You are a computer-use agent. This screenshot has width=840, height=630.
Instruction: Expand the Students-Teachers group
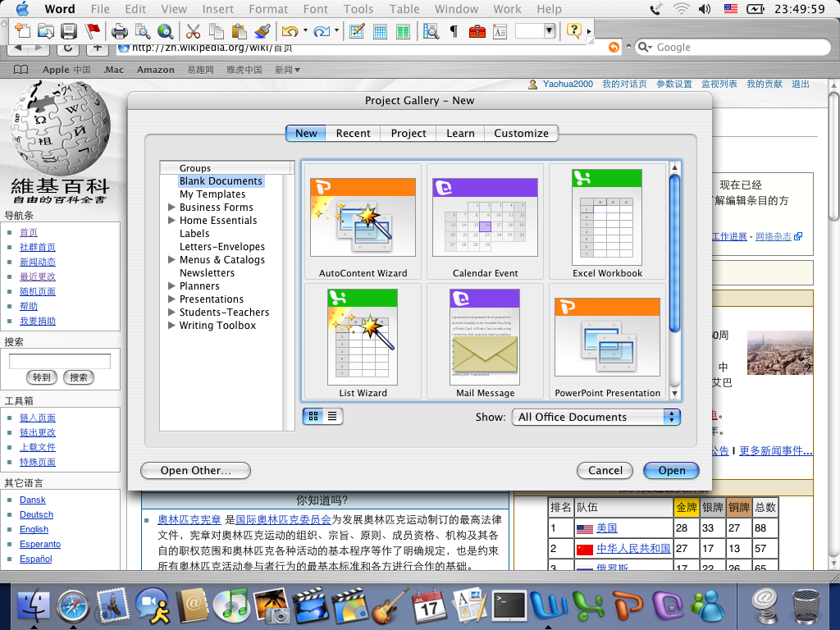[x=171, y=312]
